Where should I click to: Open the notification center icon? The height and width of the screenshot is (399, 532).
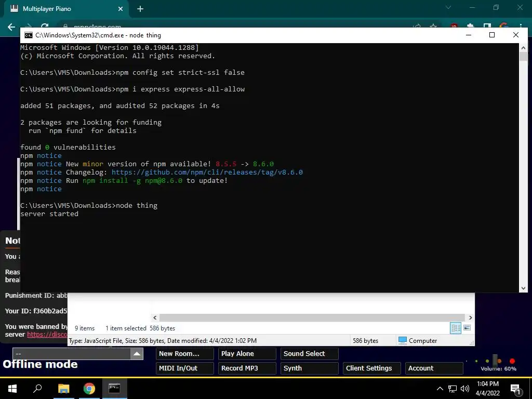click(x=515, y=389)
